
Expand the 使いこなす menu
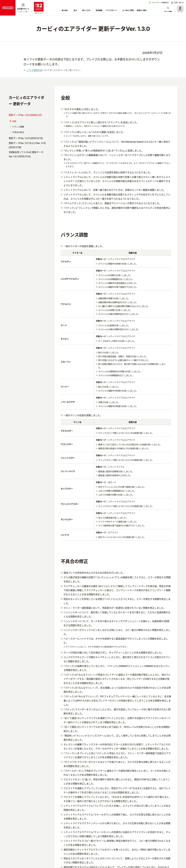87,10
